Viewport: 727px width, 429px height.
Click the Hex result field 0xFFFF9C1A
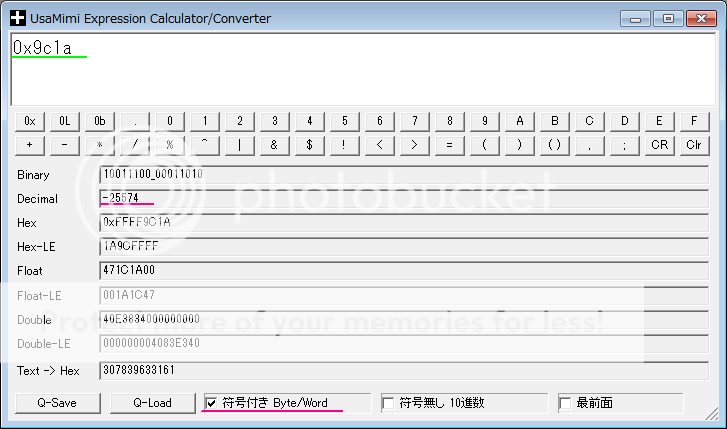pos(404,223)
